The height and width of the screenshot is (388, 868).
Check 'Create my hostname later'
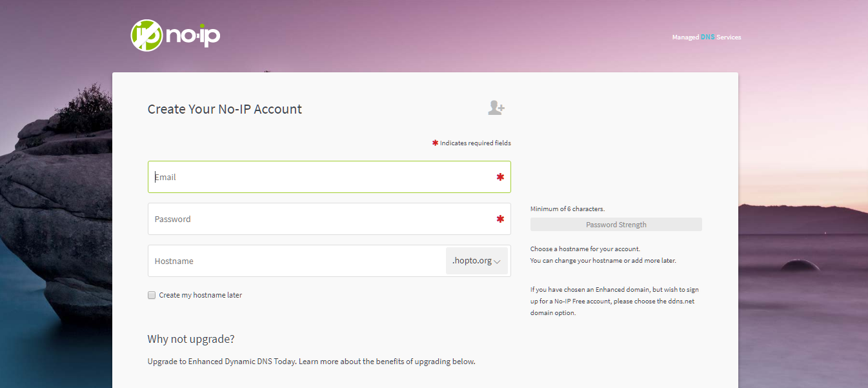152,295
